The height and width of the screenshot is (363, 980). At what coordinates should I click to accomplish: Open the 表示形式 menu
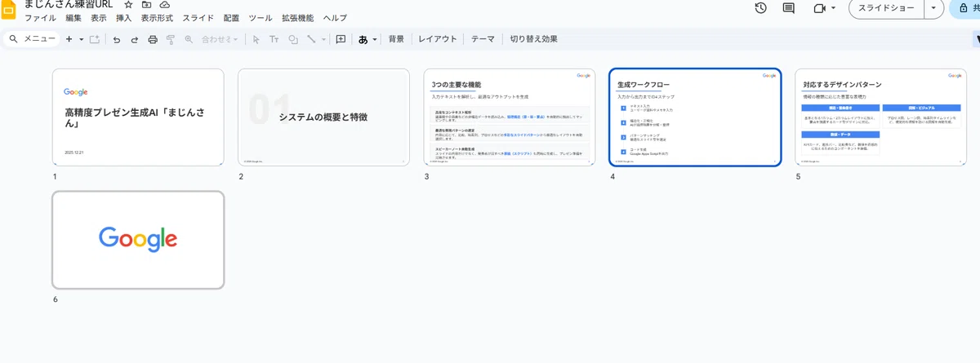click(x=158, y=18)
